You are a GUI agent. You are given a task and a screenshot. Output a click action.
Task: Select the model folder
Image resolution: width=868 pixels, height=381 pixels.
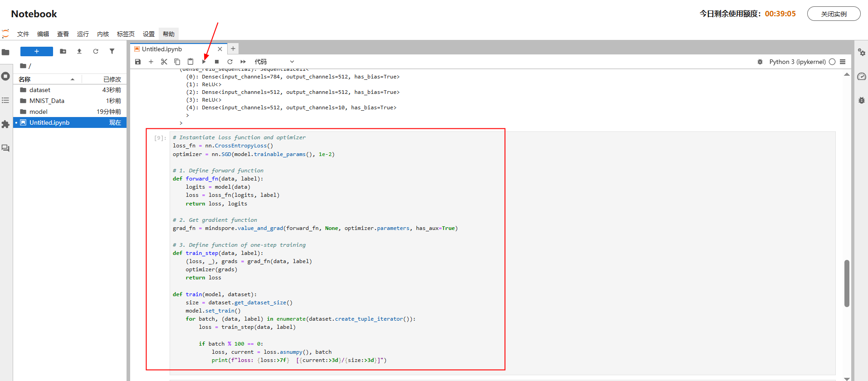coord(70,112)
